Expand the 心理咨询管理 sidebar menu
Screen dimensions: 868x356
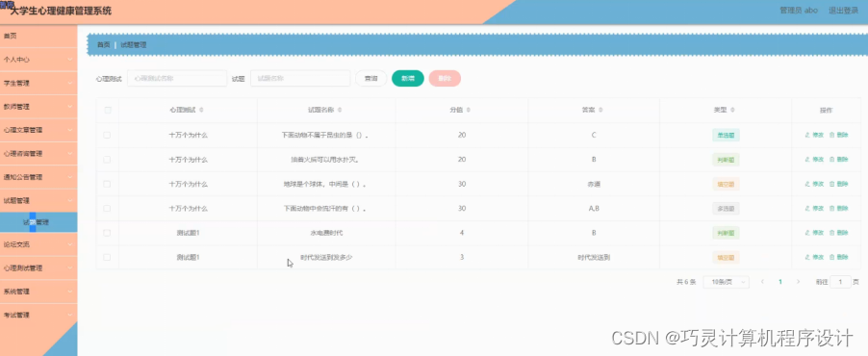coord(38,153)
